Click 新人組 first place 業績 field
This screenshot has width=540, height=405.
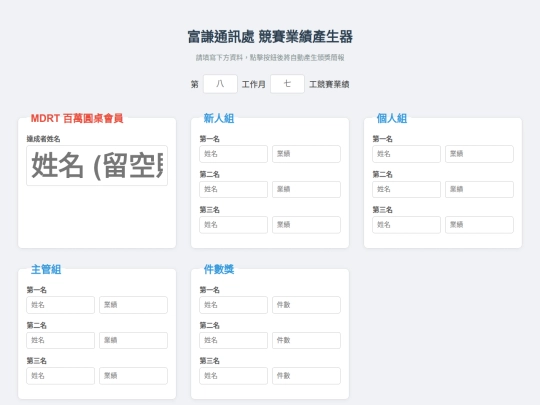click(307, 154)
